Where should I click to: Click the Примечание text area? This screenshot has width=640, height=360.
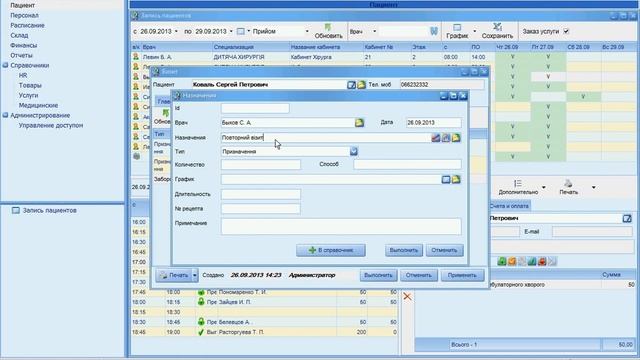[341, 227]
